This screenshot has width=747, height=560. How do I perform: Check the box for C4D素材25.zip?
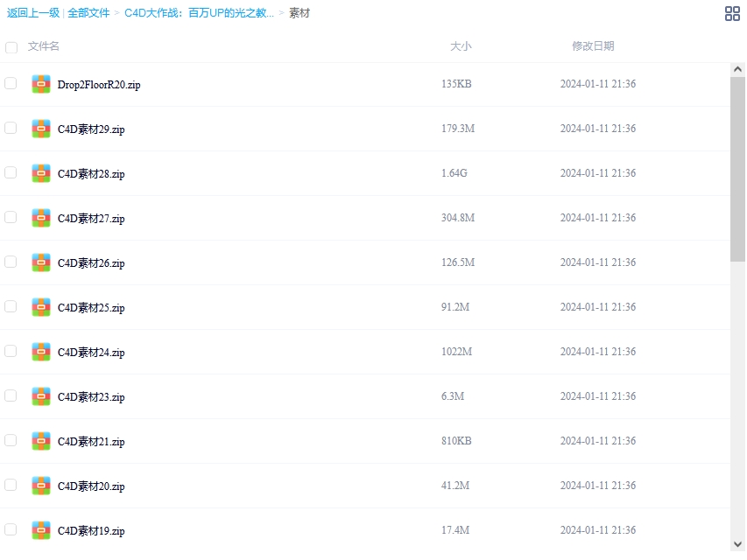tap(11, 306)
